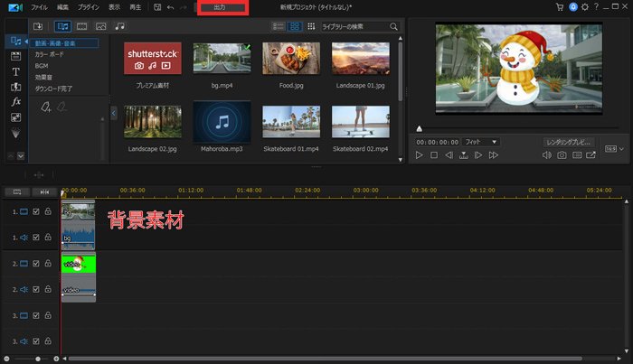Open the shopping cart icon
Screen dimensions: 633x364
560,7
